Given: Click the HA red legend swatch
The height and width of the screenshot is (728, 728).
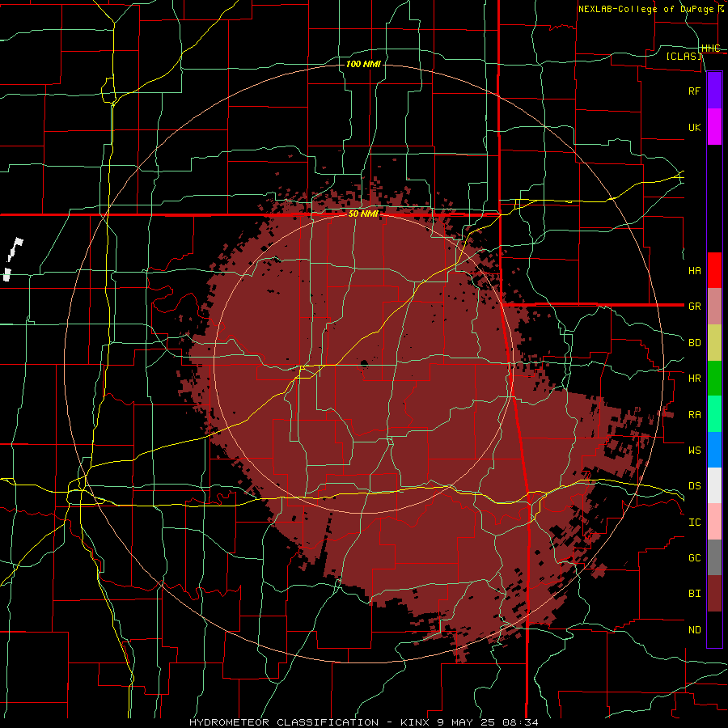Looking at the screenshot, I should [714, 270].
